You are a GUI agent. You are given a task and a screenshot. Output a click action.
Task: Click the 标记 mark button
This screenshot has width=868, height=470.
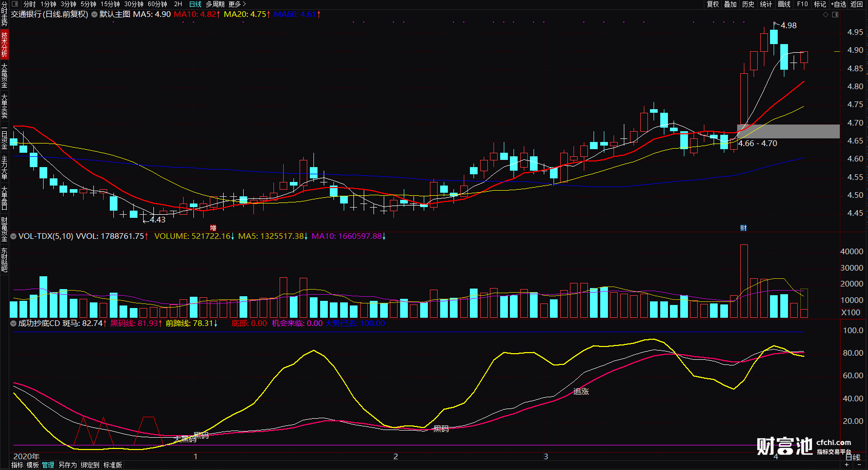tap(820, 4)
